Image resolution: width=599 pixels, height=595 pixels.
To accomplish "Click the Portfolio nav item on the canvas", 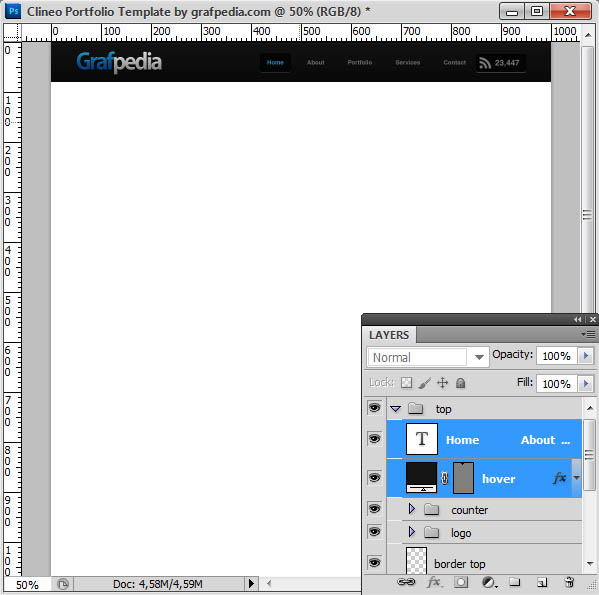I will [359, 62].
